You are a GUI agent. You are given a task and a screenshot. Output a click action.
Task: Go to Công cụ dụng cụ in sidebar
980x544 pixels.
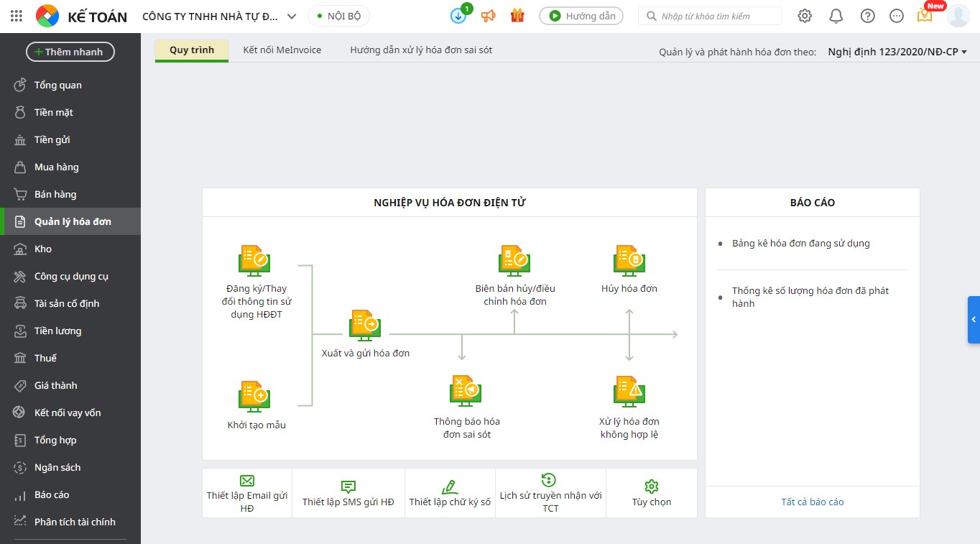pos(70,276)
